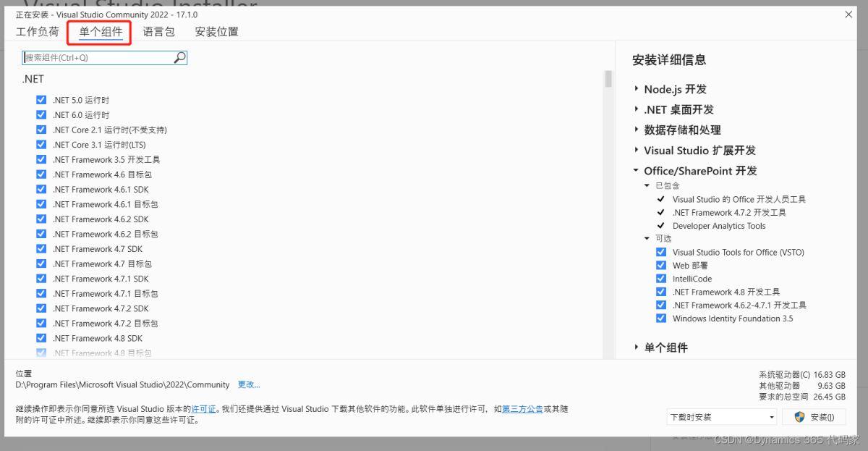The image size is (868, 451).
Task: Toggle .NET Framework 4.6.2 SDK checkbox
Action: (x=41, y=219)
